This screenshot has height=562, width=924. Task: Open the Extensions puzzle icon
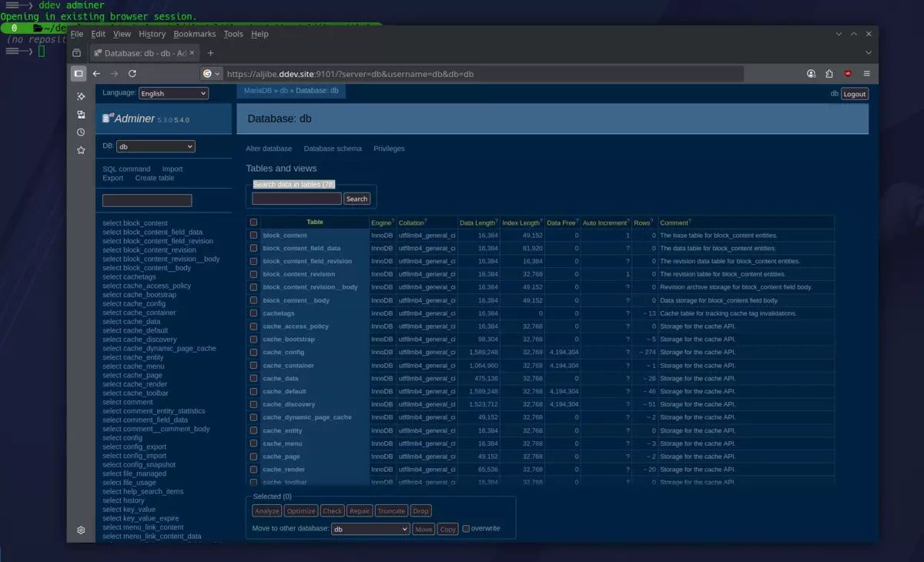(x=829, y=73)
